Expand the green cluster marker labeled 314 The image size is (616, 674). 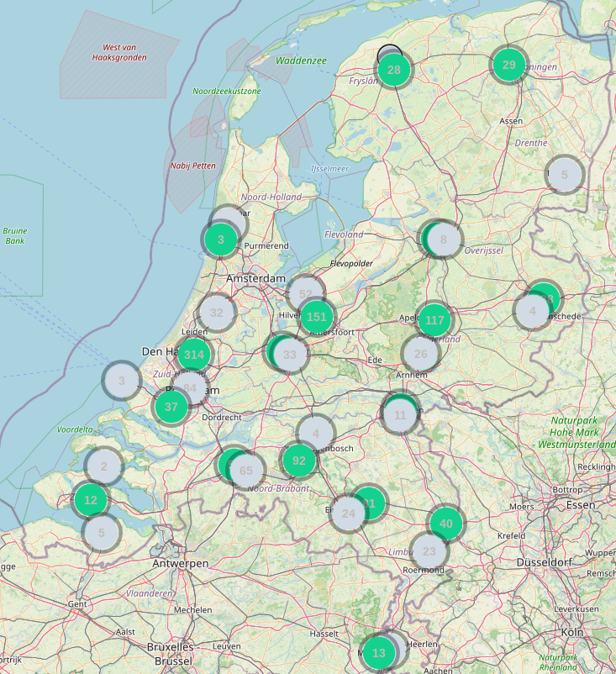194,355
